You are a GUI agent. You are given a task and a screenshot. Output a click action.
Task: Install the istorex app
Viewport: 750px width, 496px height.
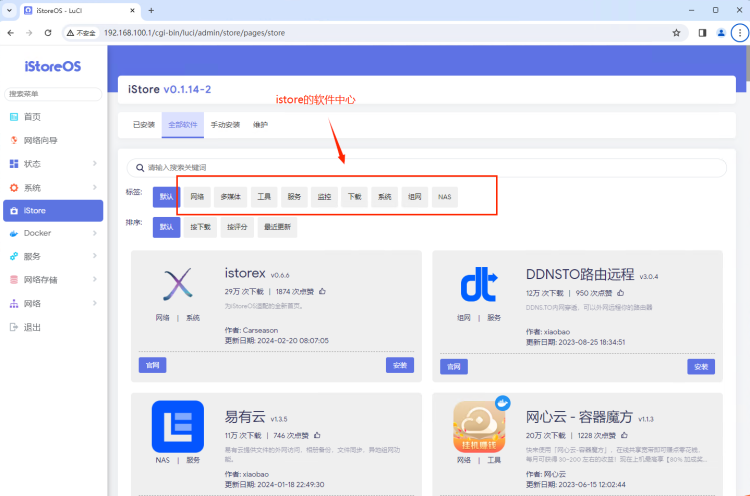tap(400, 365)
